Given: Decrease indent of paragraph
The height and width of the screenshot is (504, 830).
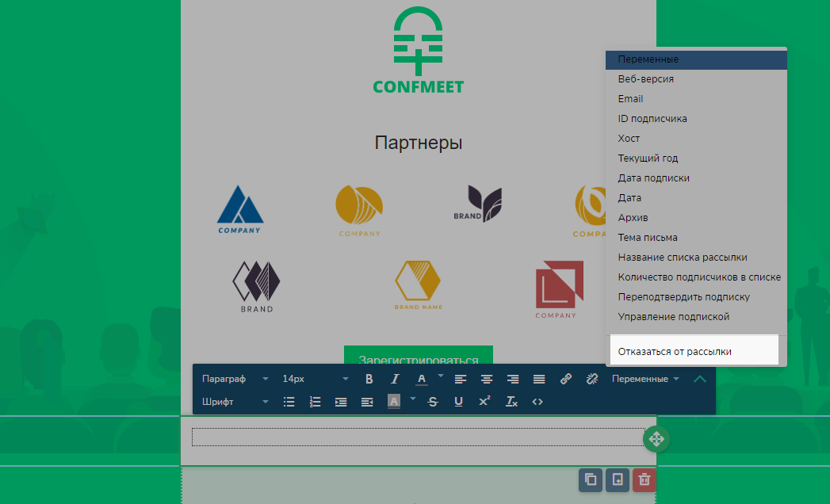Looking at the screenshot, I should pyautogui.click(x=367, y=402).
